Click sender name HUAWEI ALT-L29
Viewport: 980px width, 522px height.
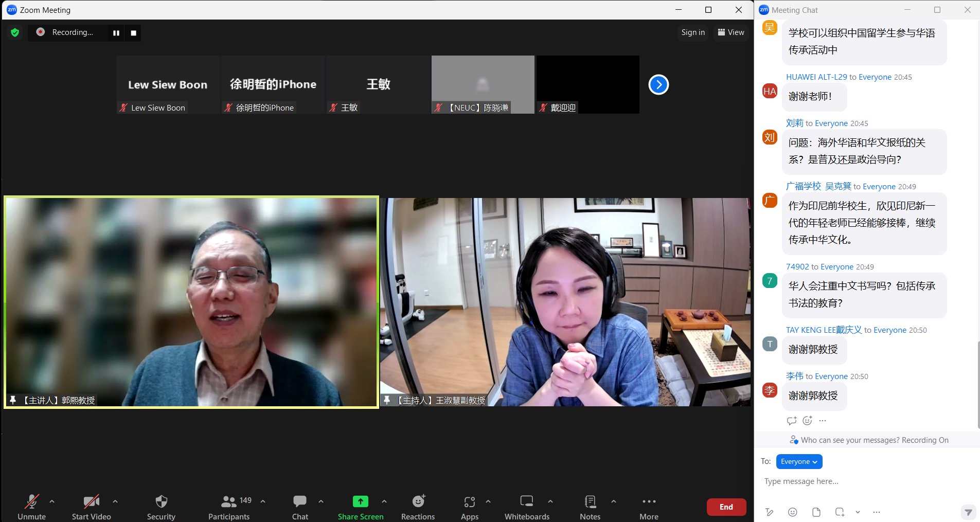816,77
